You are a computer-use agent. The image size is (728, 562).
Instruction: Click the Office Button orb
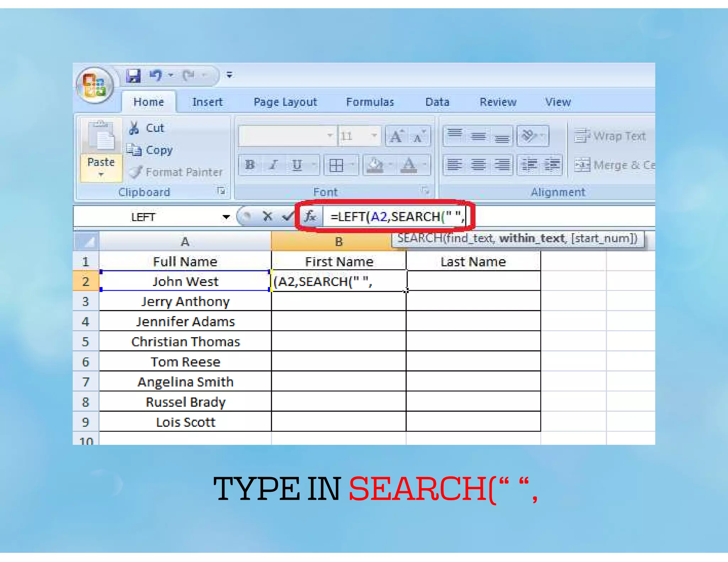point(95,85)
